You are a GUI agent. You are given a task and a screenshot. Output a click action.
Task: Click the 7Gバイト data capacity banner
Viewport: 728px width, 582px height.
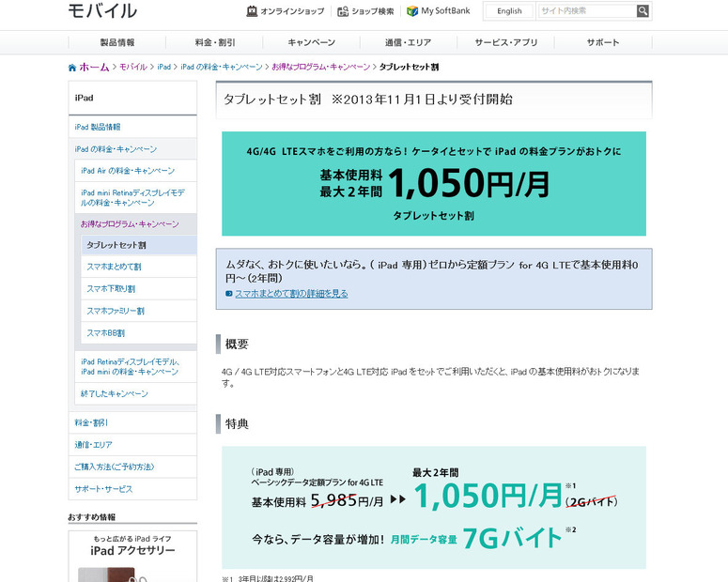(434, 507)
